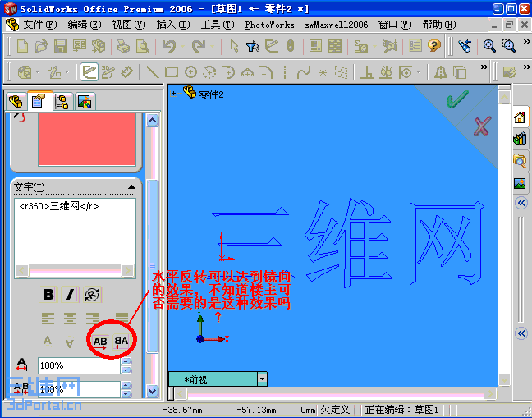Image resolution: width=532 pixels, height=418 pixels.
Task: Open the 视图(V) menu
Action: [129, 25]
